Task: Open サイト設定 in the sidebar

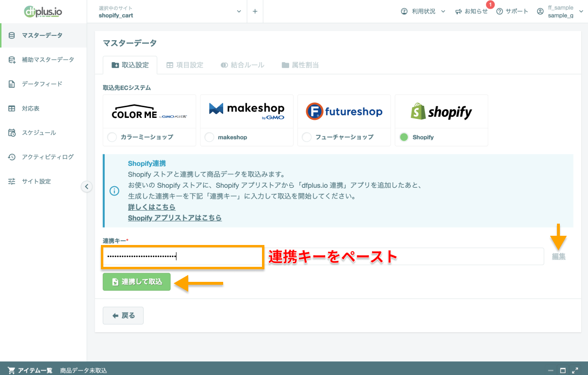Action: coord(44,181)
